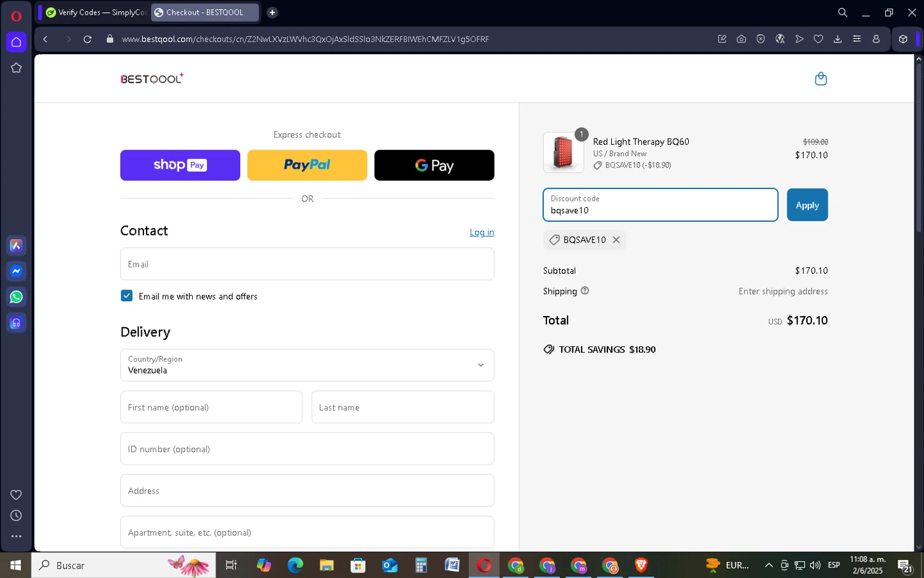Screen dimensions: 924x578
Task: Click the Log in link
Action: (x=482, y=232)
